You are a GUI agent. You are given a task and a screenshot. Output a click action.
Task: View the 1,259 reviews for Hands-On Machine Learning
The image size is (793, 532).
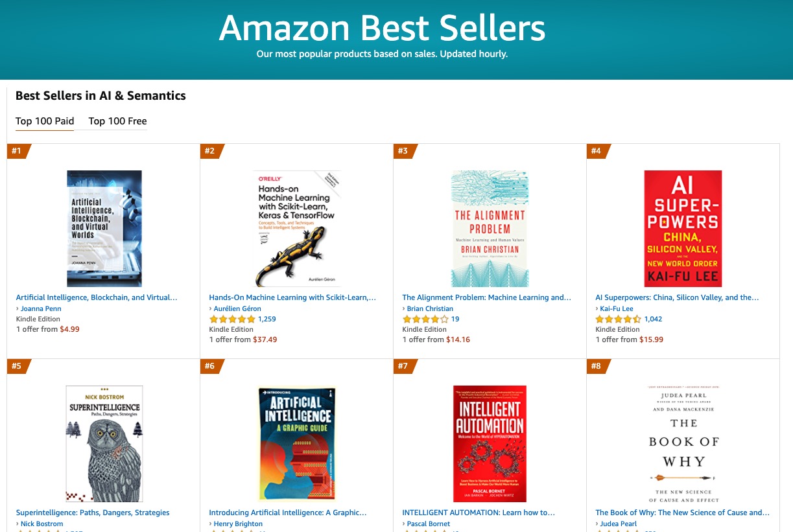point(266,319)
